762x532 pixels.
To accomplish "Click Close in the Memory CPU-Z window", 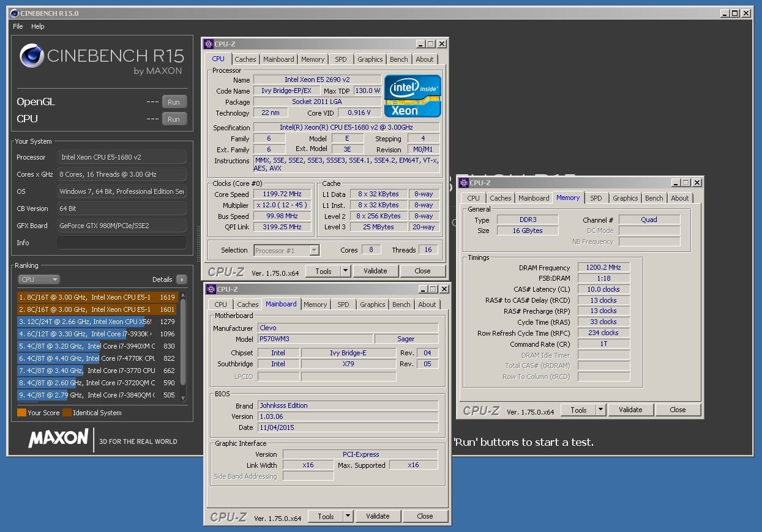I will pos(678,410).
